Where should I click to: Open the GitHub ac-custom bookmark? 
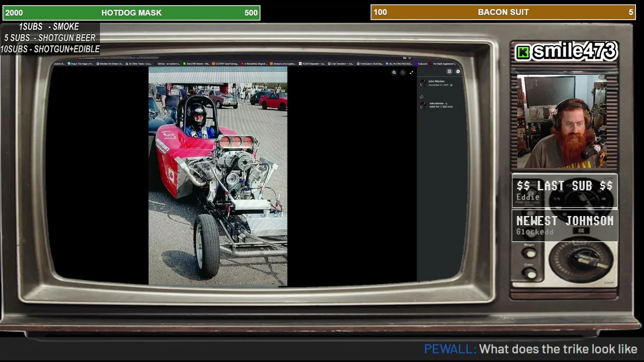coord(168,64)
